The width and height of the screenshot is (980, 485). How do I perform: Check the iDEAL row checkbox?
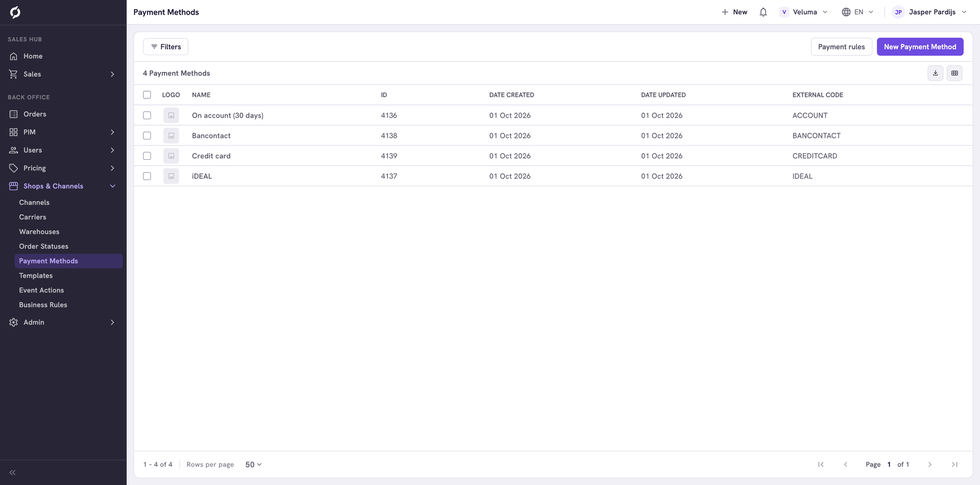pyautogui.click(x=147, y=176)
